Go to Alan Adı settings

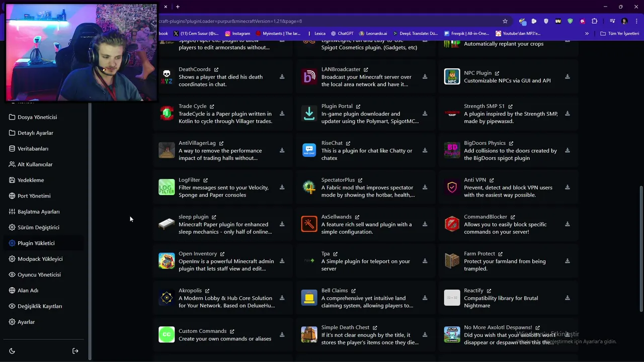tap(44, 290)
